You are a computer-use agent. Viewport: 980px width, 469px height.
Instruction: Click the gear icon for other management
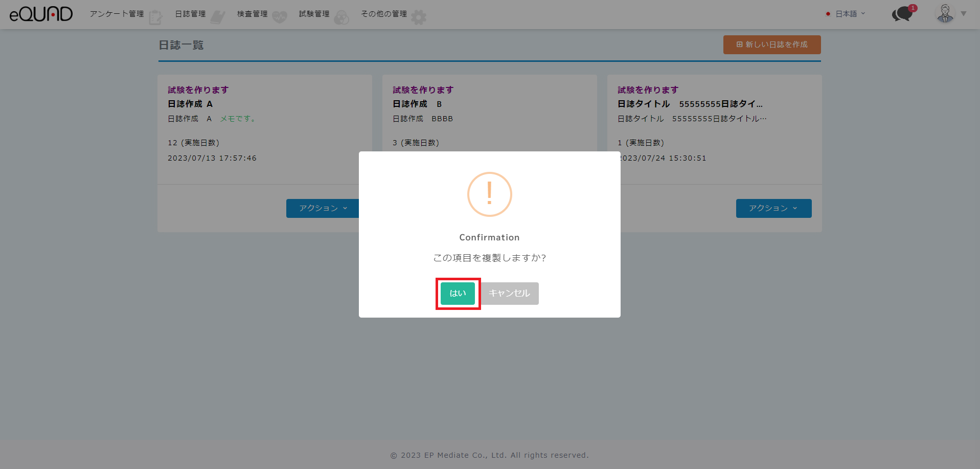(419, 17)
